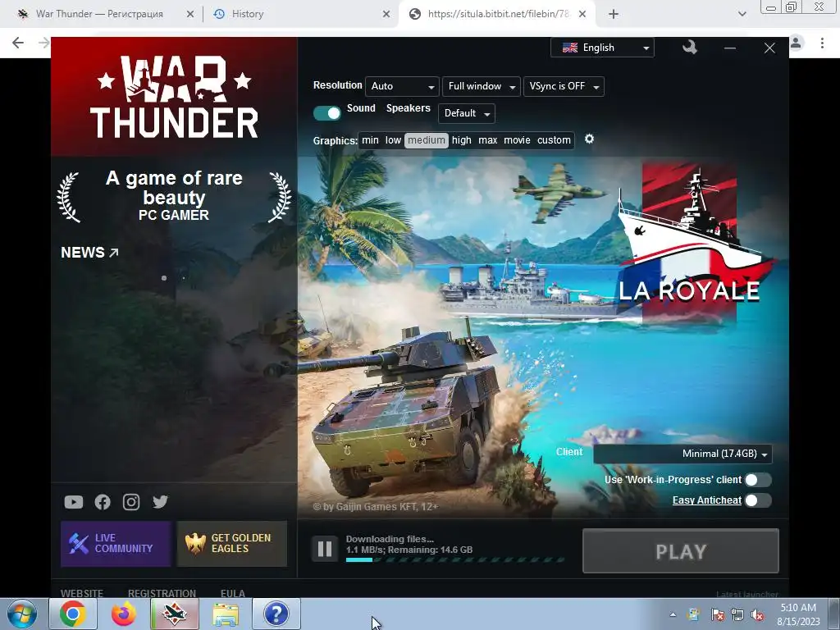This screenshot has height=630, width=840.
Task: Launch Firefox from the taskbar
Action: tap(124, 614)
